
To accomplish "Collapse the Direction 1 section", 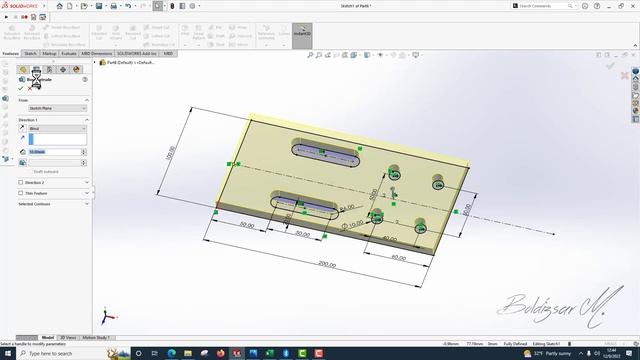I will (87, 120).
